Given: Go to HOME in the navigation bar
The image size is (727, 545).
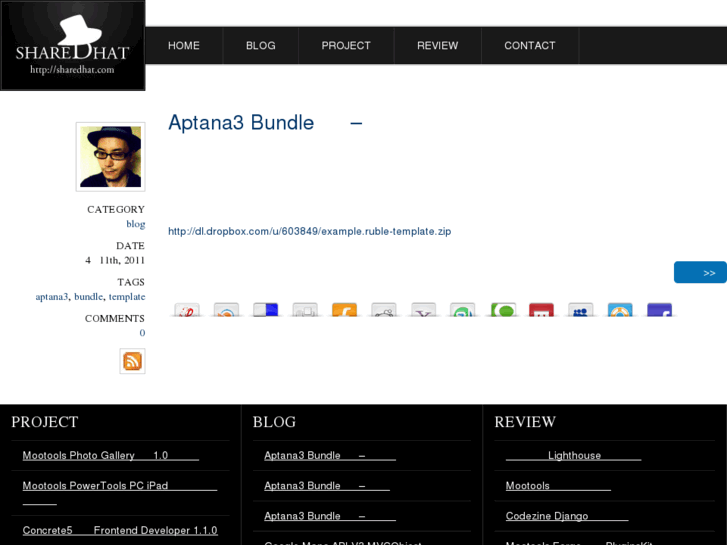Looking at the screenshot, I should [184, 45].
